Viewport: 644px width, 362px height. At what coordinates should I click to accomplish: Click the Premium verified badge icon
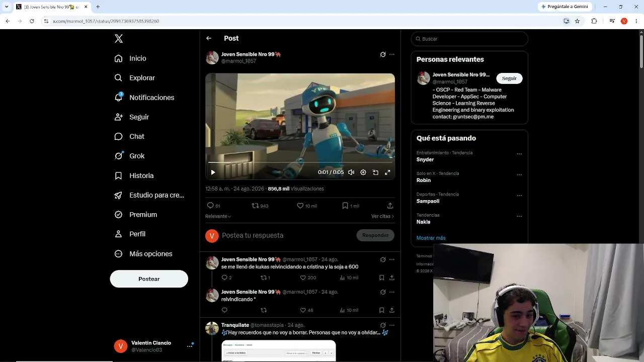tap(119, 215)
